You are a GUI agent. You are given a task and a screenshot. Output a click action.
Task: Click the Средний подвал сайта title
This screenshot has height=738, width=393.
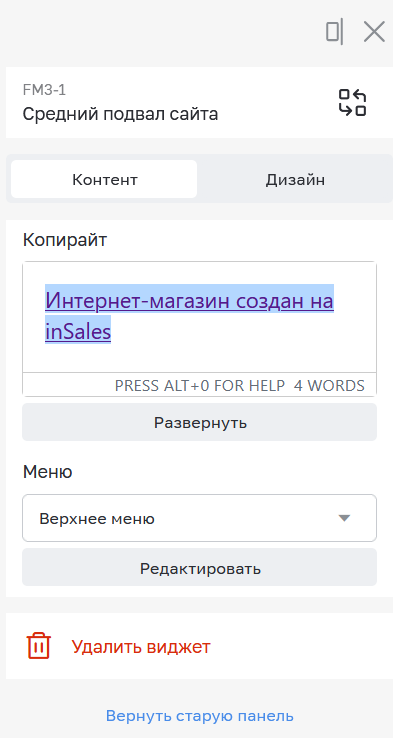coord(120,114)
